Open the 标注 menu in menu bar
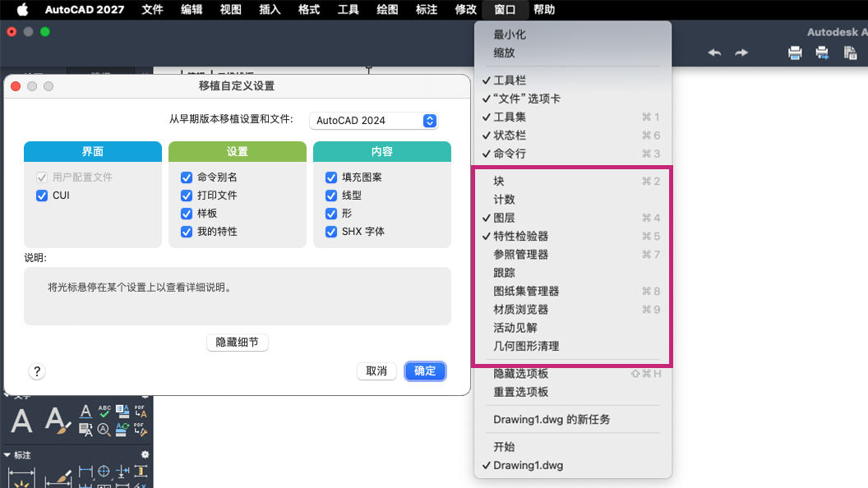 click(x=427, y=9)
